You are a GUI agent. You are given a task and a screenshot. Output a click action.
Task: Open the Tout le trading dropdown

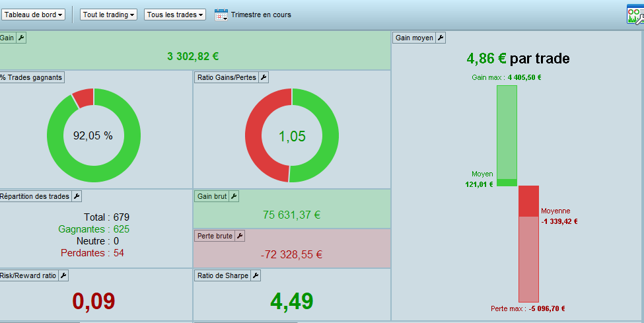pos(108,15)
